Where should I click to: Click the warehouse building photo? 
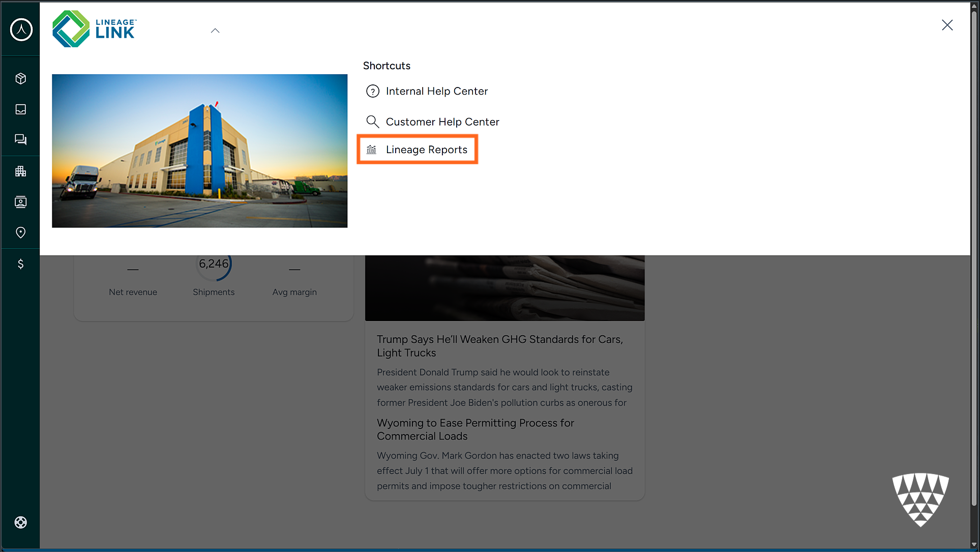point(199,151)
